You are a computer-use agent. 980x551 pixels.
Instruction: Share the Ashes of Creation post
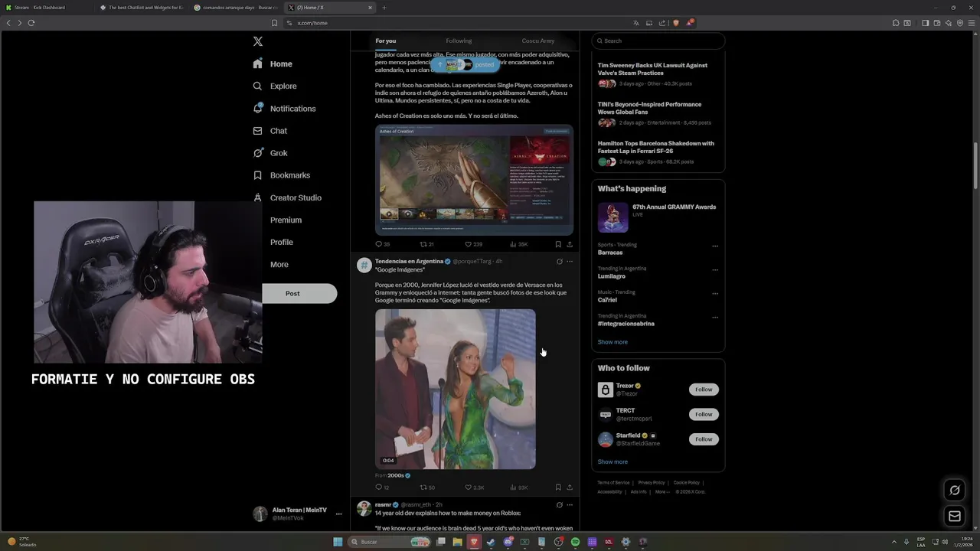pos(570,244)
